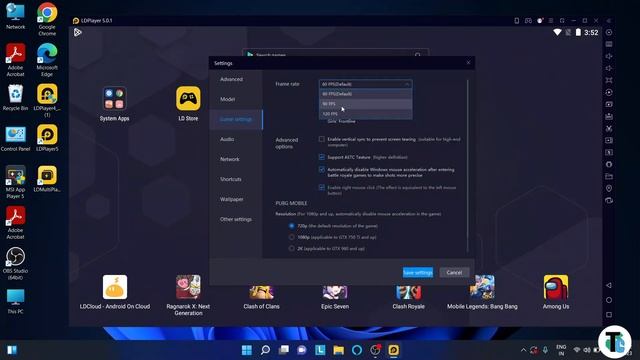Choose 90 FPS option in list

pos(365,104)
